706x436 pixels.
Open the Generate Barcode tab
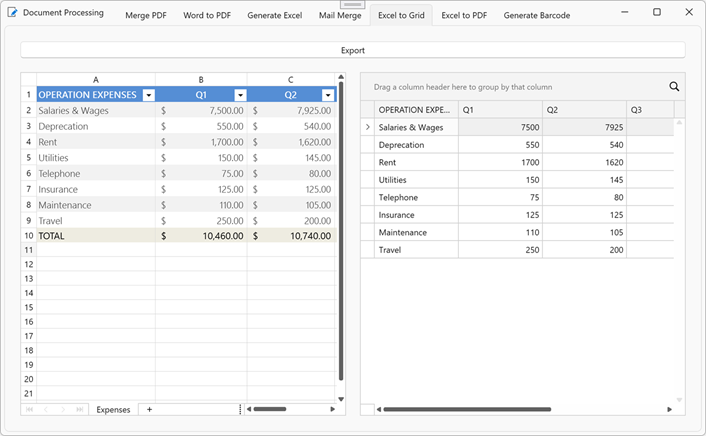537,15
